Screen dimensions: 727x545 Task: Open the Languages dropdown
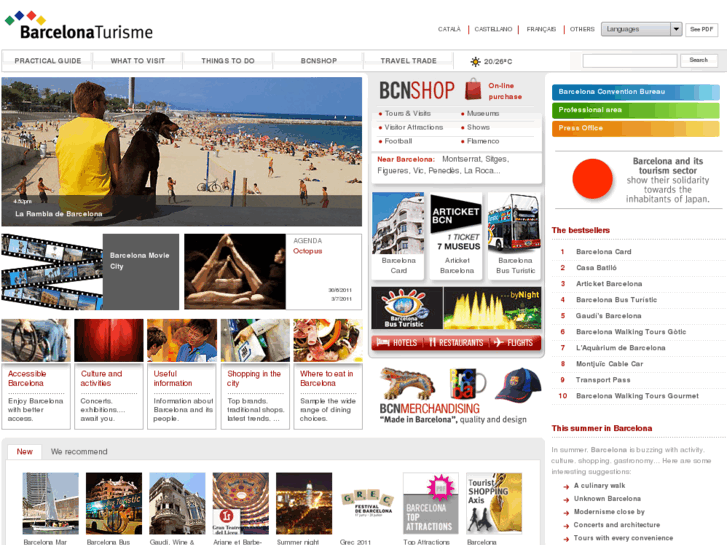(x=641, y=29)
